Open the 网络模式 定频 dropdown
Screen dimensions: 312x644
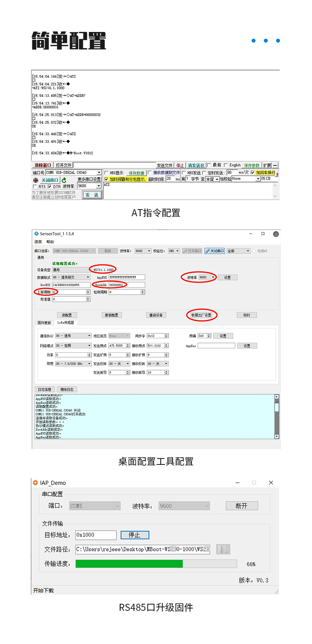point(73,346)
